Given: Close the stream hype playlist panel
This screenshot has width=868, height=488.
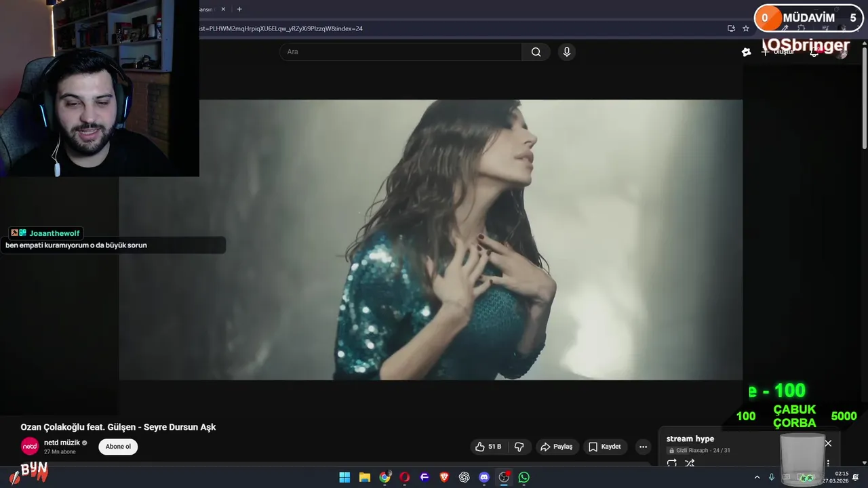Looking at the screenshot, I should click(x=828, y=443).
